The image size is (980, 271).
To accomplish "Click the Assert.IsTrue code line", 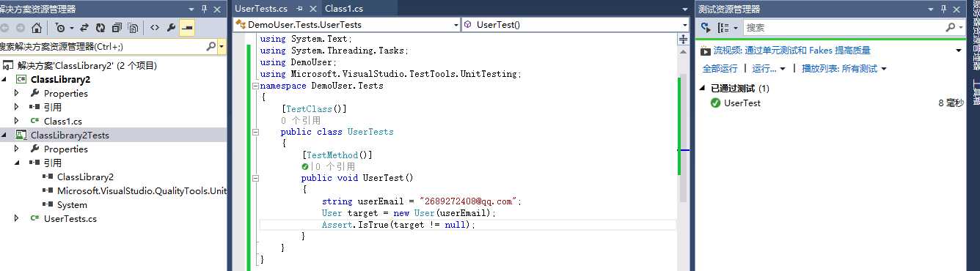I will click(399, 225).
